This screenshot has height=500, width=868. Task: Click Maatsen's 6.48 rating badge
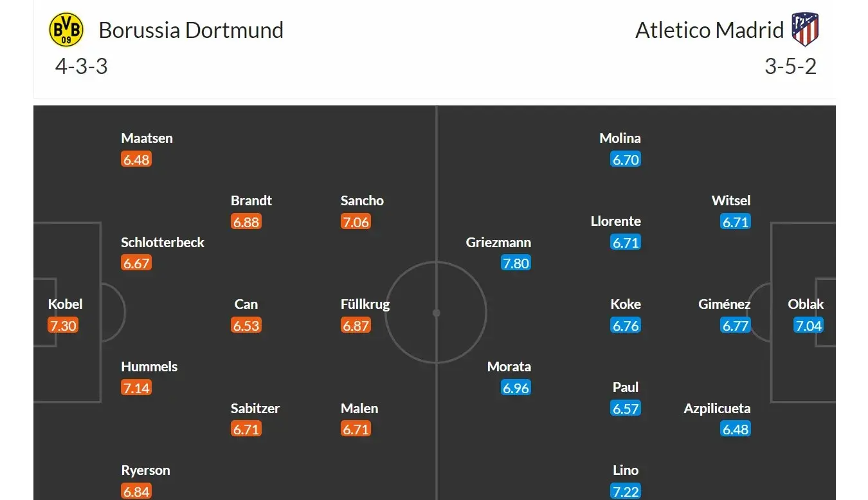(x=136, y=160)
